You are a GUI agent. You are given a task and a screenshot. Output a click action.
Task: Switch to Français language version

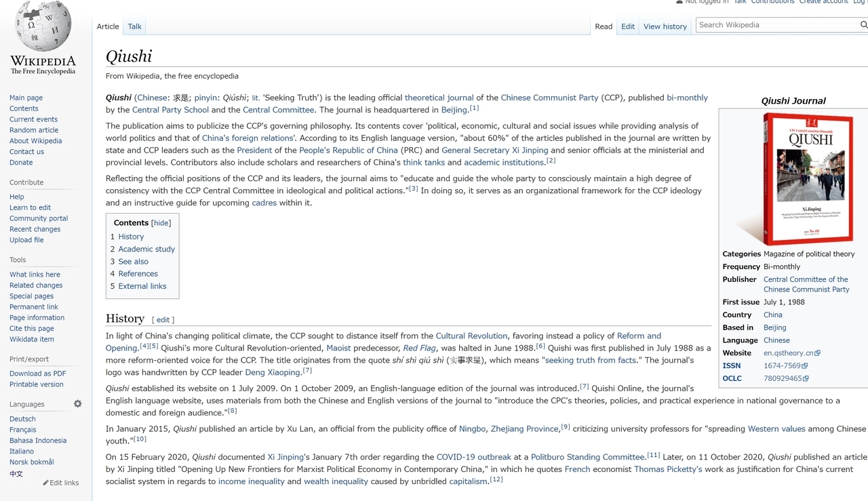pos(23,430)
